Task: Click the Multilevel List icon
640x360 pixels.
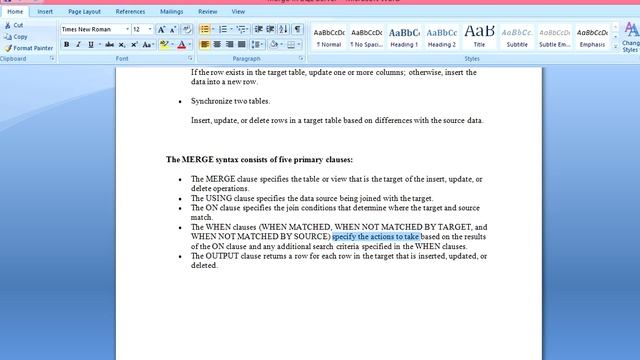Action: click(242, 29)
